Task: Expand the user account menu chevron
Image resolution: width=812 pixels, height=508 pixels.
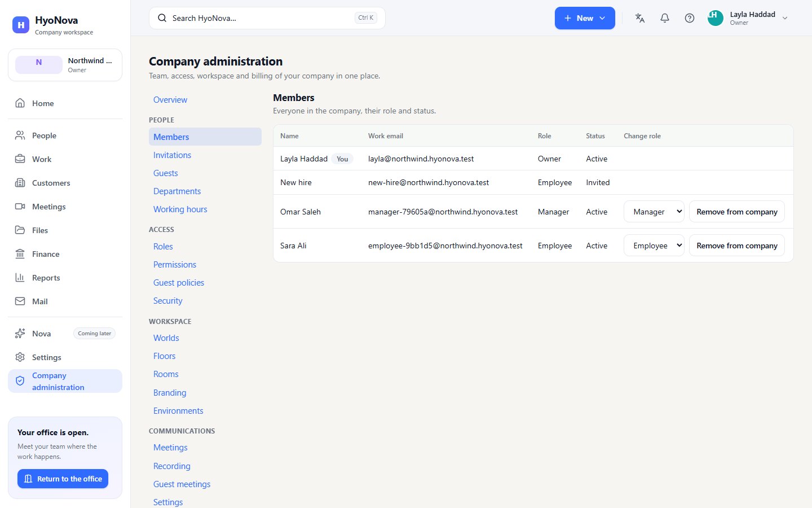Action: (785, 18)
